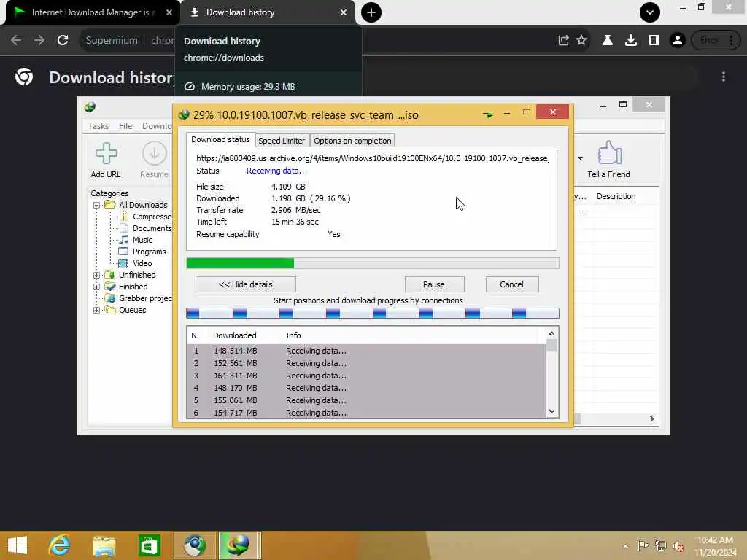Expand the Unfinished category node

pyautogui.click(x=96, y=275)
